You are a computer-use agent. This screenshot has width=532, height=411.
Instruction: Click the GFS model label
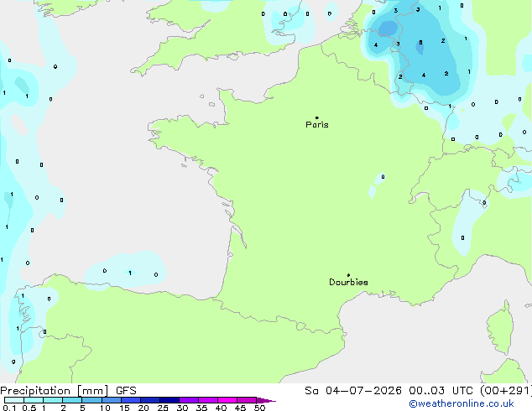pyautogui.click(x=126, y=391)
